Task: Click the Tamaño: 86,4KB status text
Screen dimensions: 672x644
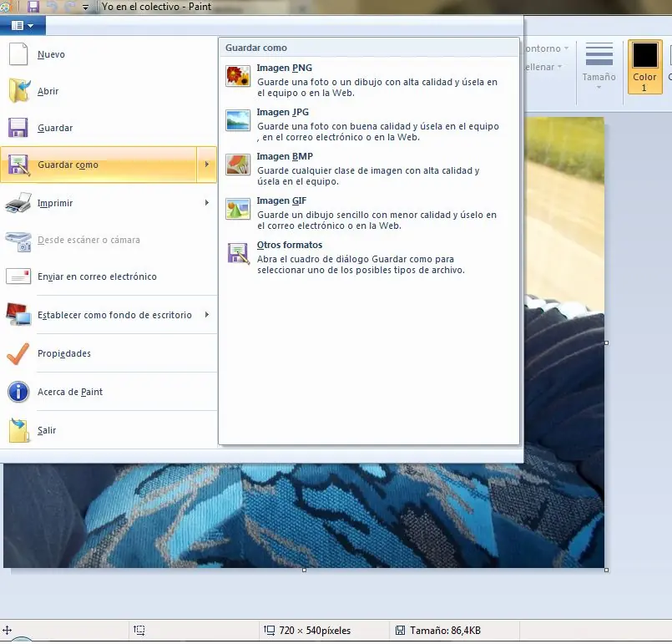Action: pos(445,631)
